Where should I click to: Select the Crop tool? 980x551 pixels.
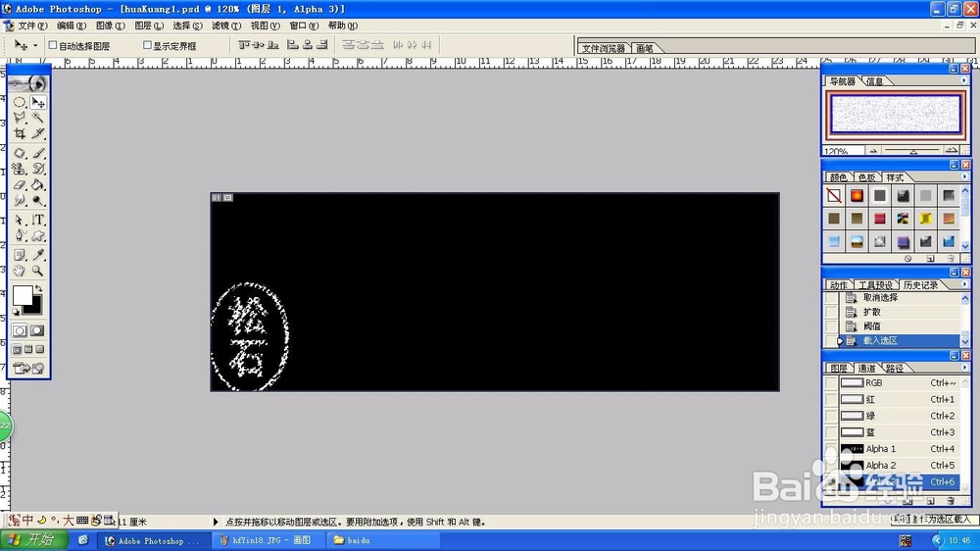point(20,133)
